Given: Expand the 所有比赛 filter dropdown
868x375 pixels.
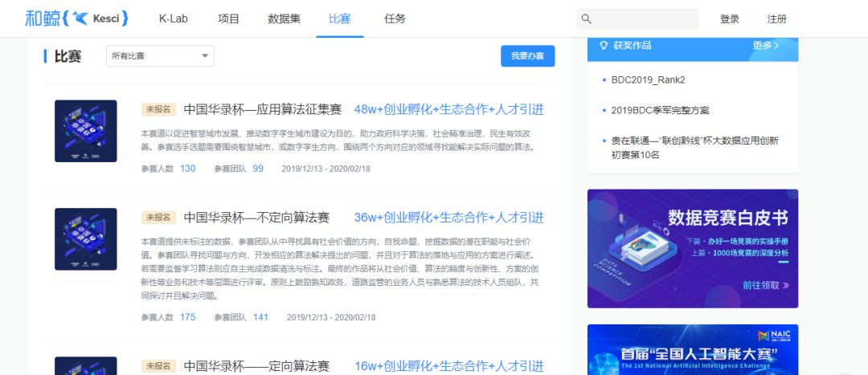Looking at the screenshot, I should click(x=160, y=56).
